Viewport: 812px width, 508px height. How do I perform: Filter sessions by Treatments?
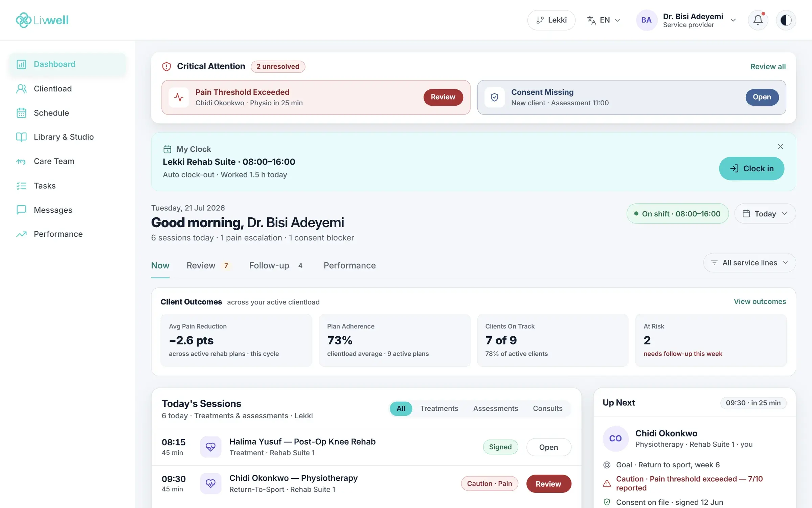[439, 408]
